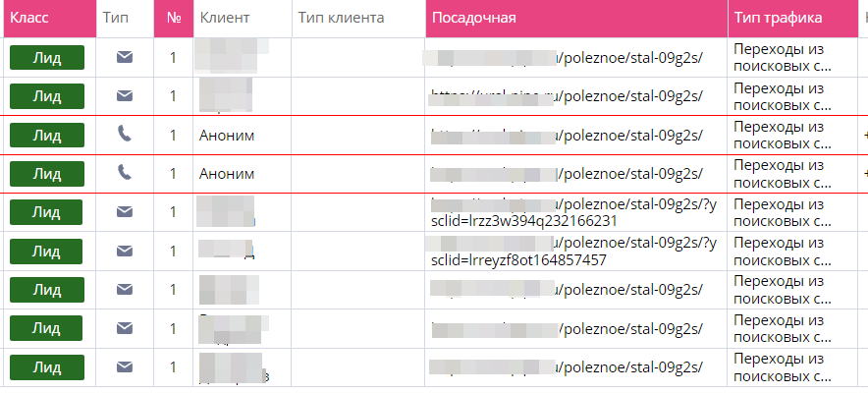The image size is (868, 393).
Task: Click the Тип трафика column header
Action: pyautogui.click(x=777, y=18)
